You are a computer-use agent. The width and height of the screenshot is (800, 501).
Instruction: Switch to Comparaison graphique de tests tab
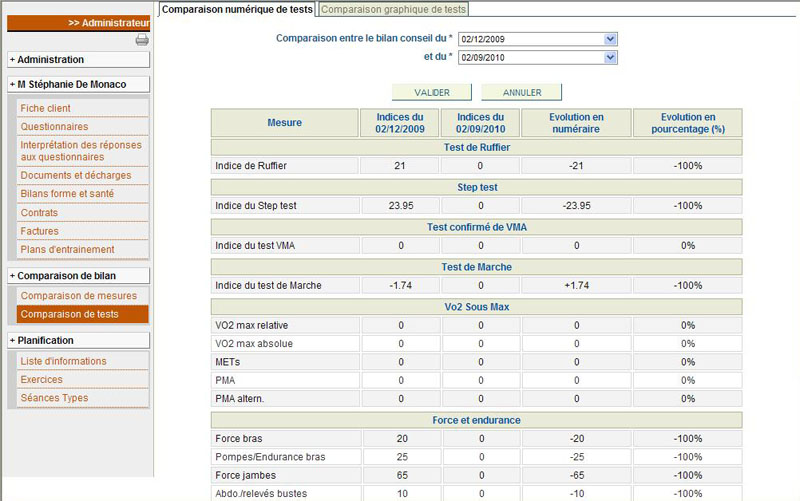point(393,9)
